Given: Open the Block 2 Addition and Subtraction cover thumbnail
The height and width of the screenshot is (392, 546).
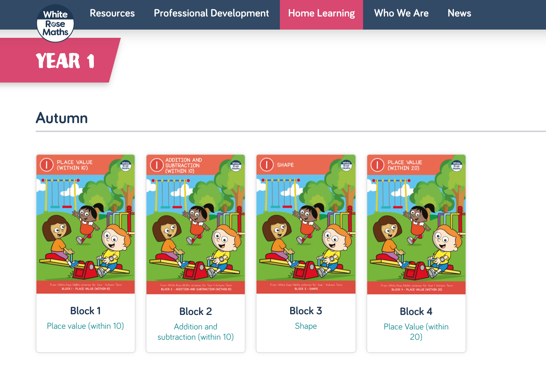Looking at the screenshot, I should (x=196, y=225).
